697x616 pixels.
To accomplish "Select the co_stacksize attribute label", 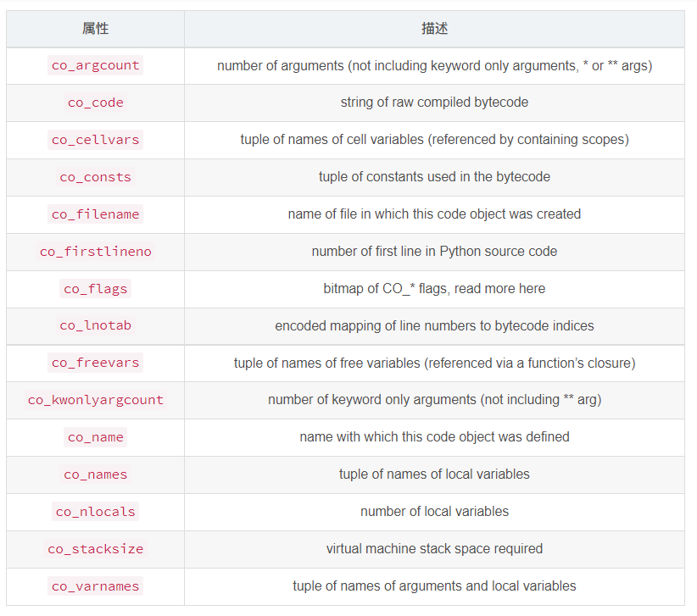I will point(95,549).
